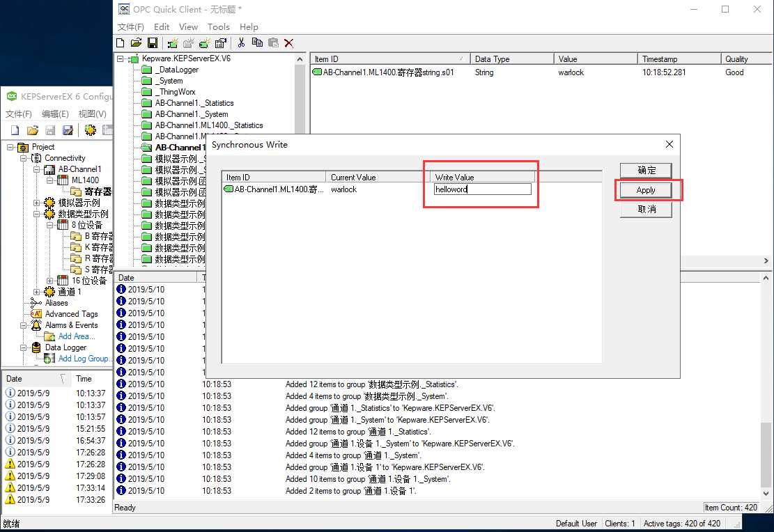Expand the 模拟器示例 channel node
The width and height of the screenshot is (774, 532).
point(36,203)
